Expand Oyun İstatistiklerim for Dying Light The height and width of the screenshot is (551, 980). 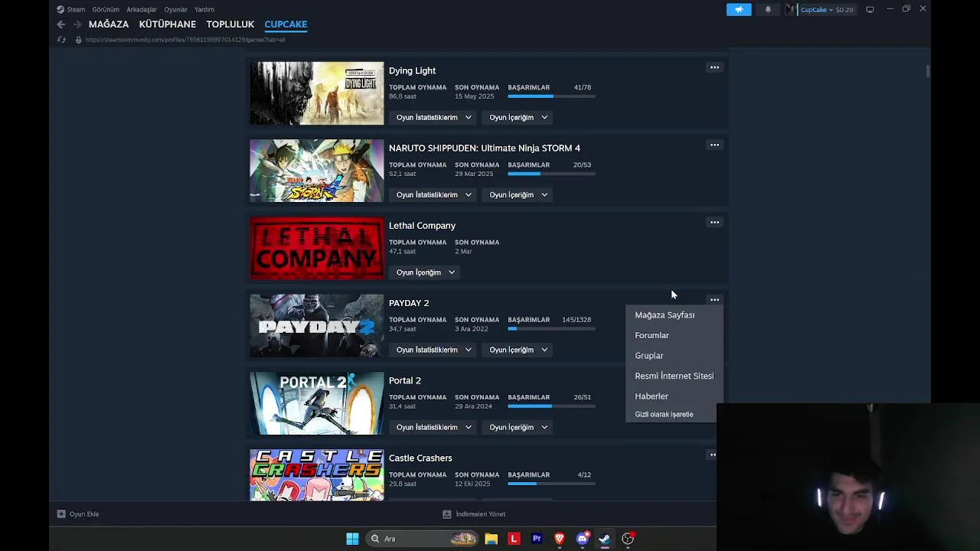point(433,117)
